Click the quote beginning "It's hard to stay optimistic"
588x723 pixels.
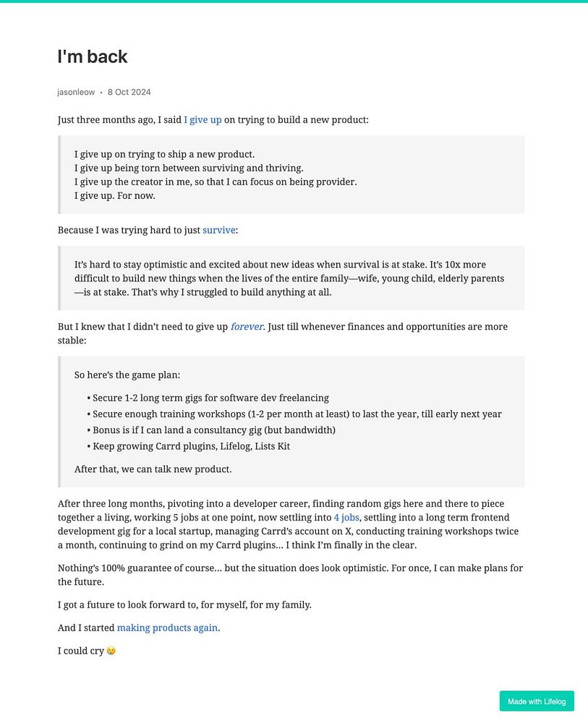[x=289, y=278]
